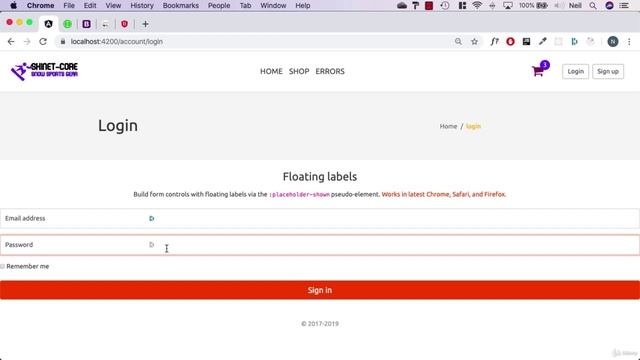
Task: Open the Neil user menu in menu bar
Action: point(575,6)
